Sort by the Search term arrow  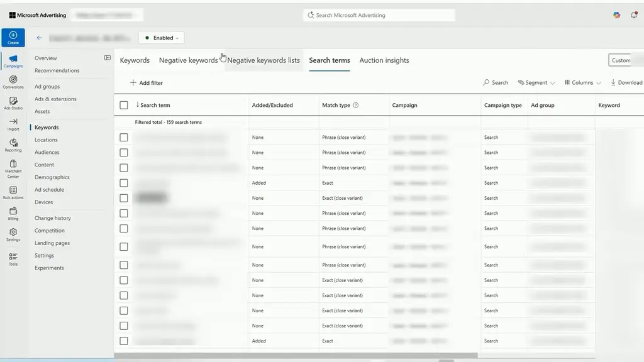pos(138,105)
